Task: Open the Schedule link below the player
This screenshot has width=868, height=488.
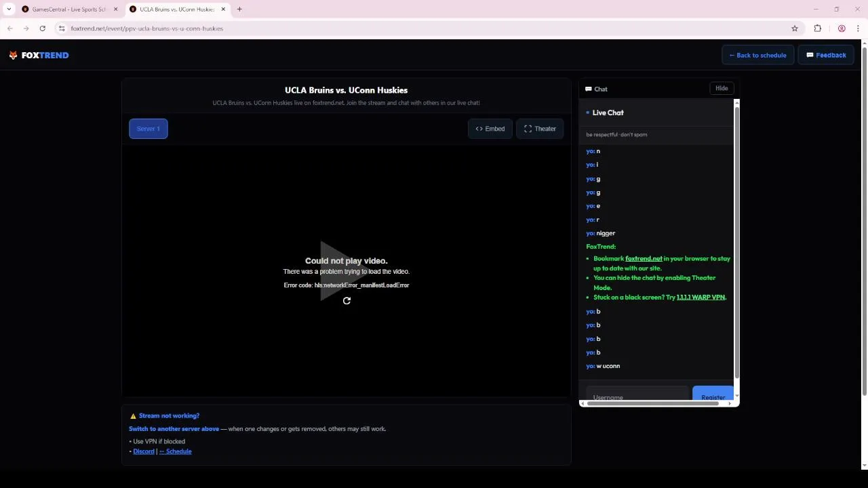Action: pyautogui.click(x=175, y=451)
